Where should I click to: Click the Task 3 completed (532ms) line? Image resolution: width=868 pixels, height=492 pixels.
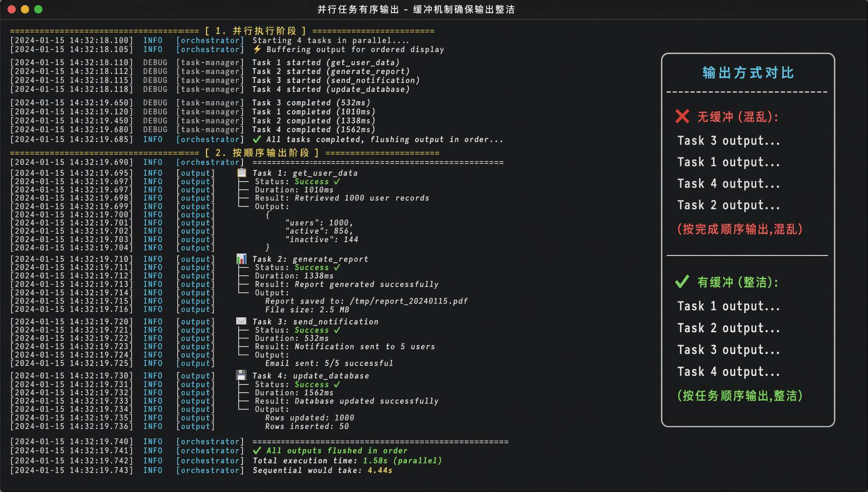[x=311, y=103]
